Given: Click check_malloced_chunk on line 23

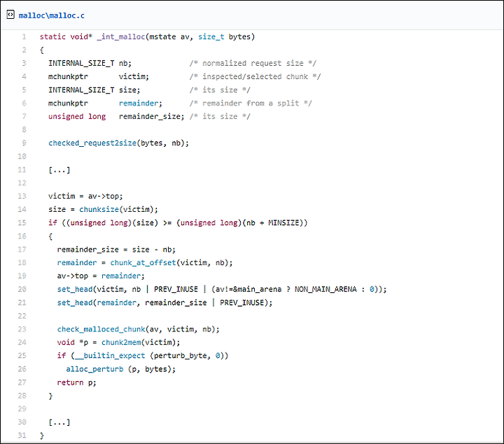Looking at the screenshot, I should pos(101,329).
